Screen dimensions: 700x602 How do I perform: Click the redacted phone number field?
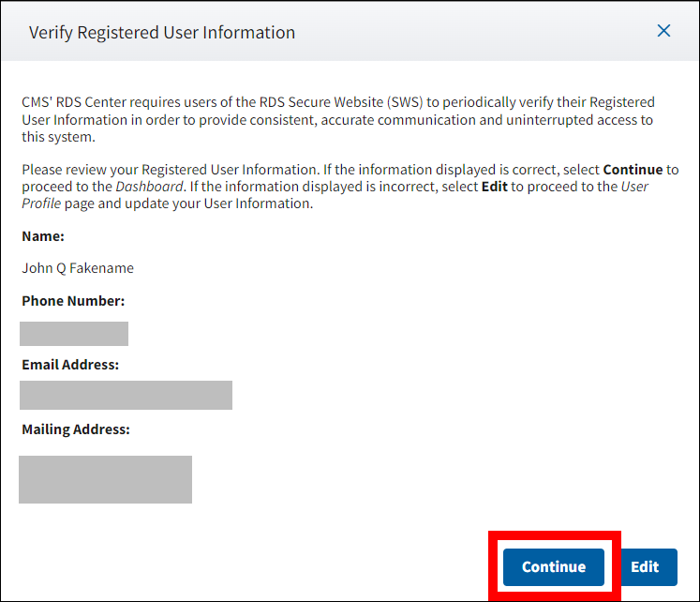click(x=74, y=334)
